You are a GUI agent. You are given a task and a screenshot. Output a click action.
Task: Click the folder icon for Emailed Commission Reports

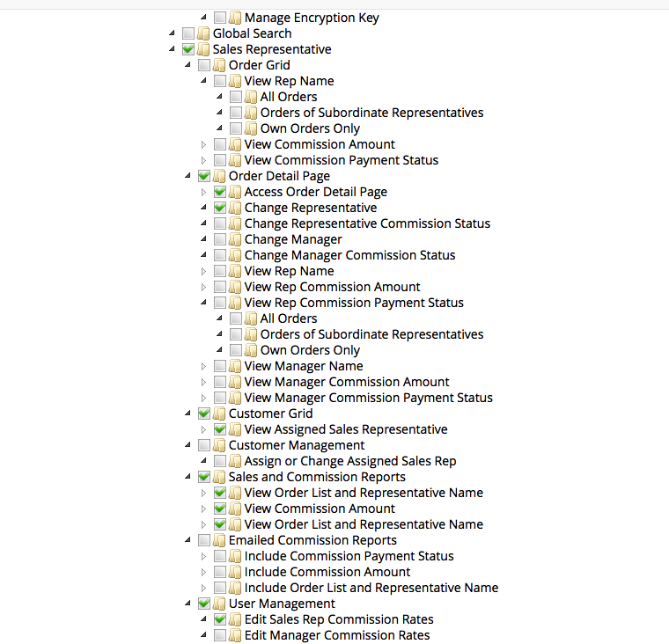pyautogui.click(x=219, y=540)
